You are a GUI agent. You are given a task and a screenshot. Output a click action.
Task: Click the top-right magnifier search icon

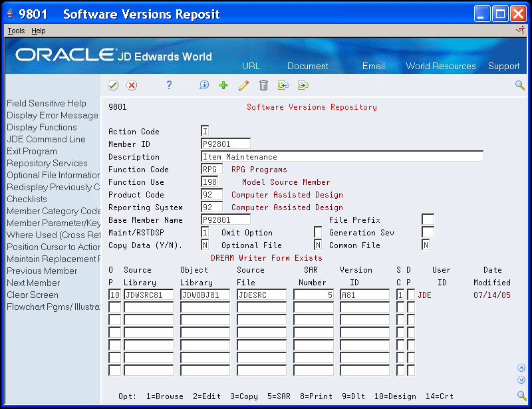coord(520,85)
